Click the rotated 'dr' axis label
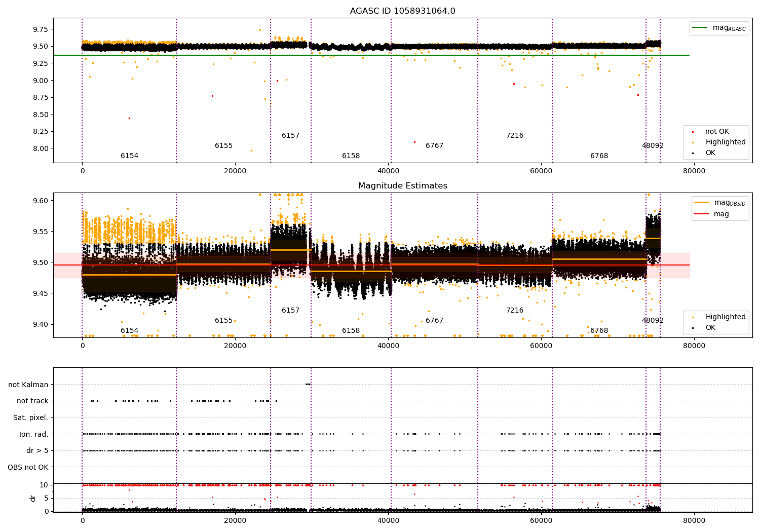Viewport: 760px width, 532px height. pos(33,498)
